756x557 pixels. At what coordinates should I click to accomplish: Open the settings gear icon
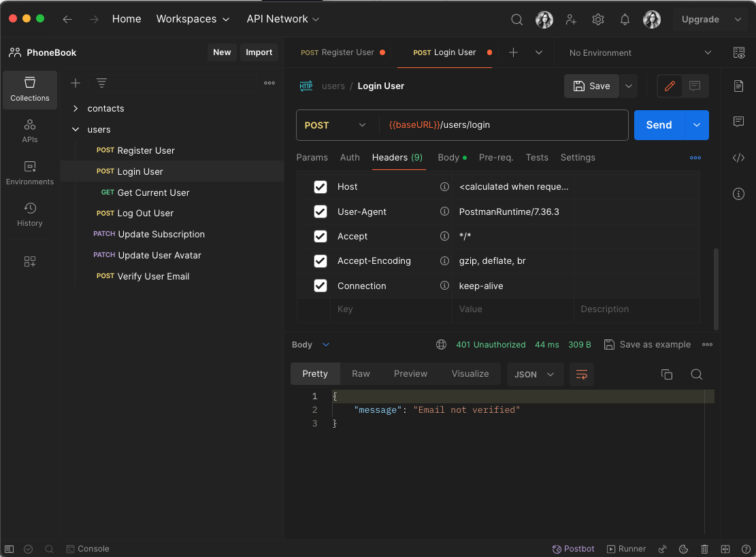pos(598,19)
